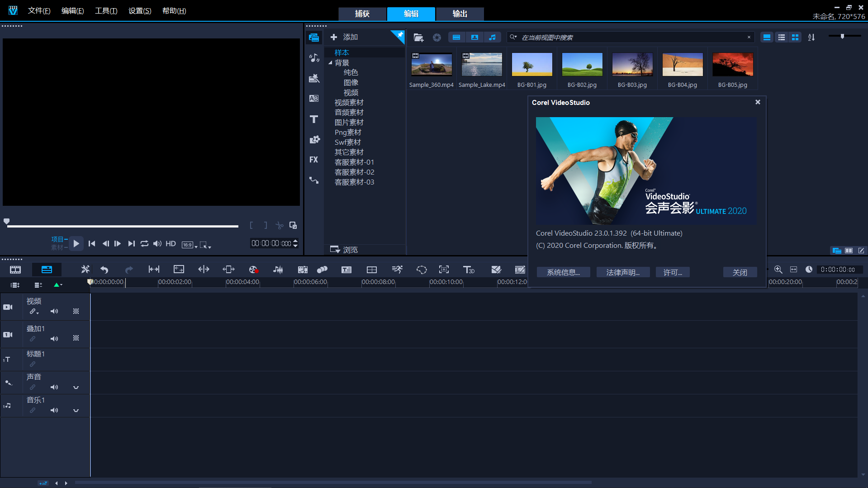Click zoom in magnifier on timeline

(x=778, y=270)
